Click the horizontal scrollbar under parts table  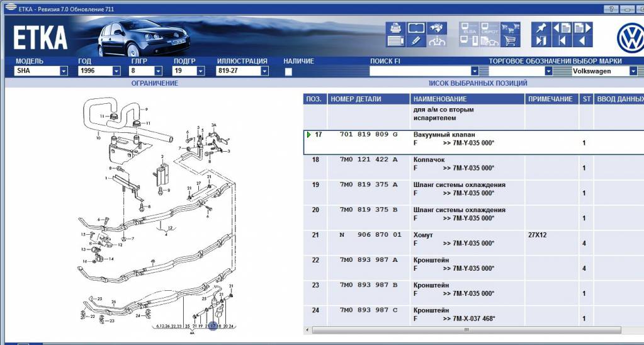pos(466,330)
